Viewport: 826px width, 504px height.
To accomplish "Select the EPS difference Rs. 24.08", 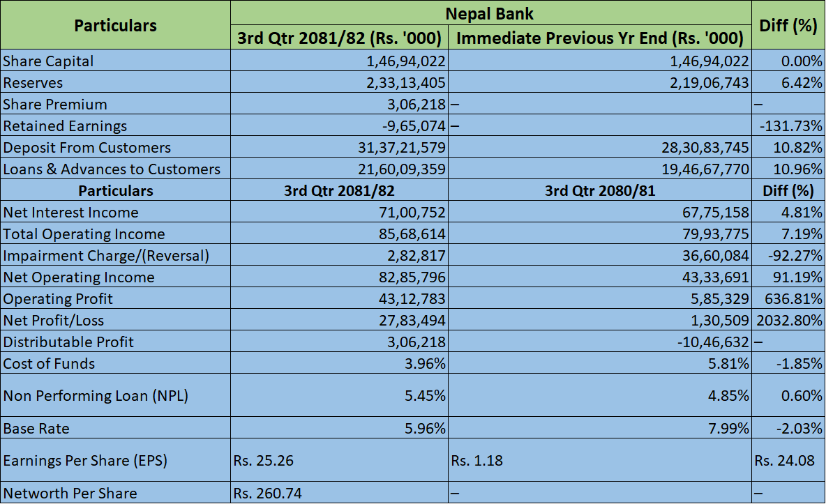I will click(x=784, y=460).
